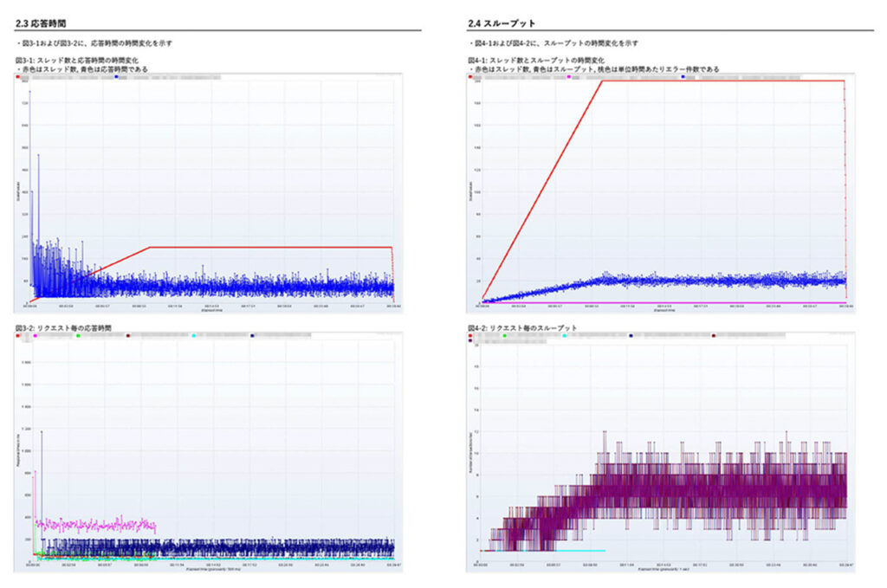Click cyan legend marker in figure 4-2 chart

point(565,335)
